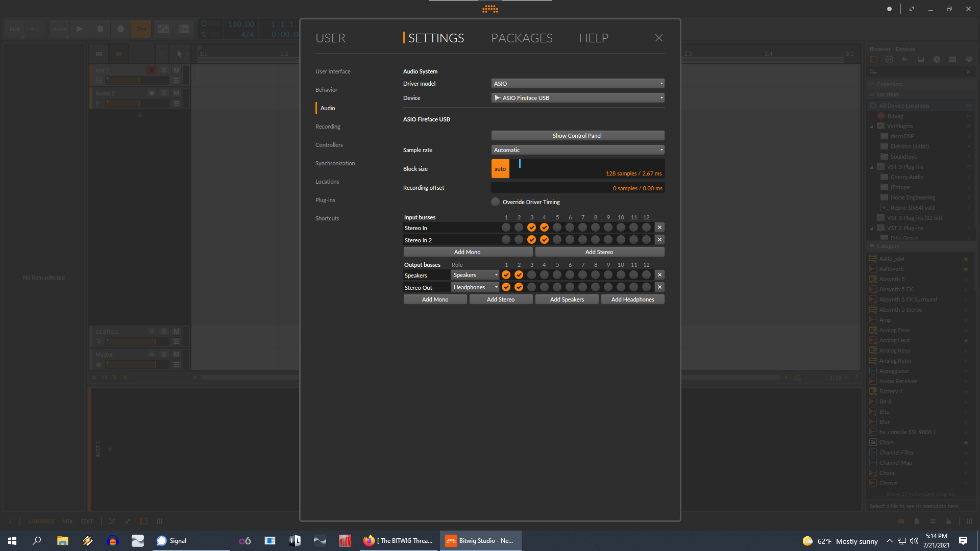This screenshot has width=980, height=551.
Task: Collapse the VstPlugins folder in browser
Action: (x=872, y=126)
